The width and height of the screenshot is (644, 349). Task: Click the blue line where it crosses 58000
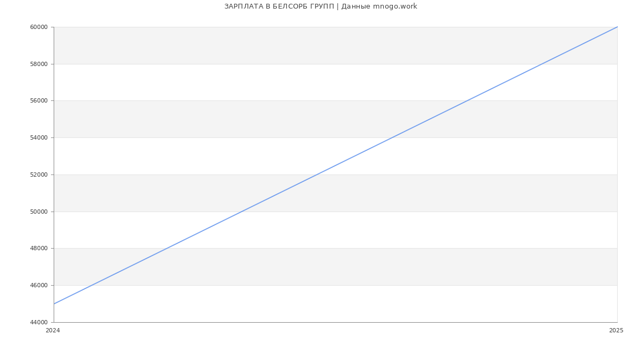(542, 64)
